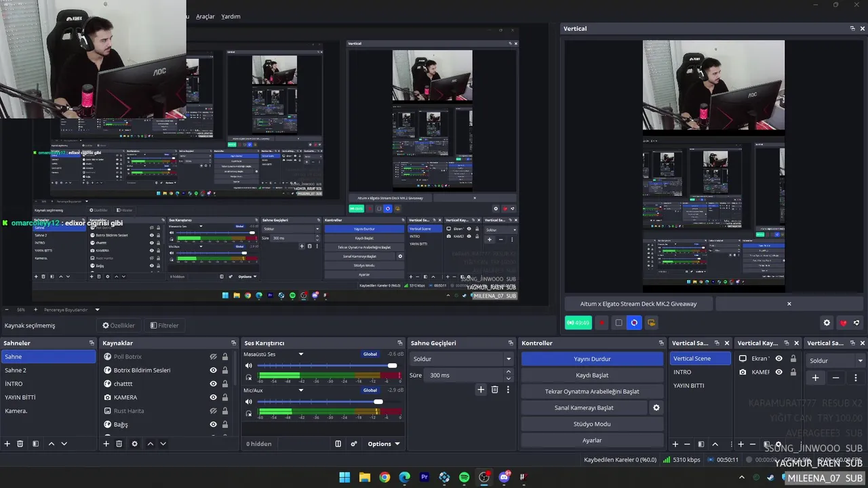
Task: Select İNTRO scene in Sahneler
Action: click(48, 384)
